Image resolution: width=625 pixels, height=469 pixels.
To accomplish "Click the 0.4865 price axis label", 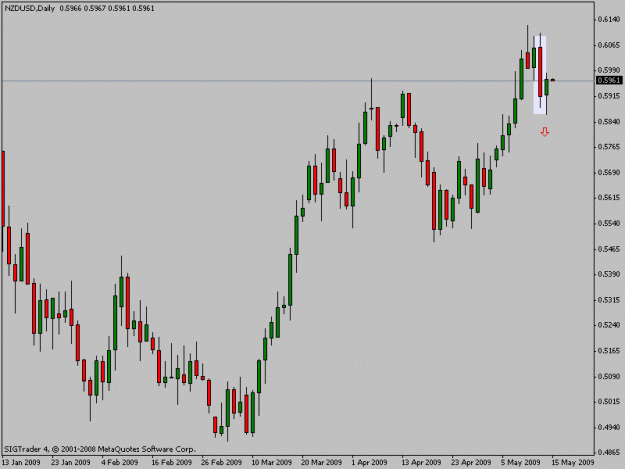I will (609, 453).
